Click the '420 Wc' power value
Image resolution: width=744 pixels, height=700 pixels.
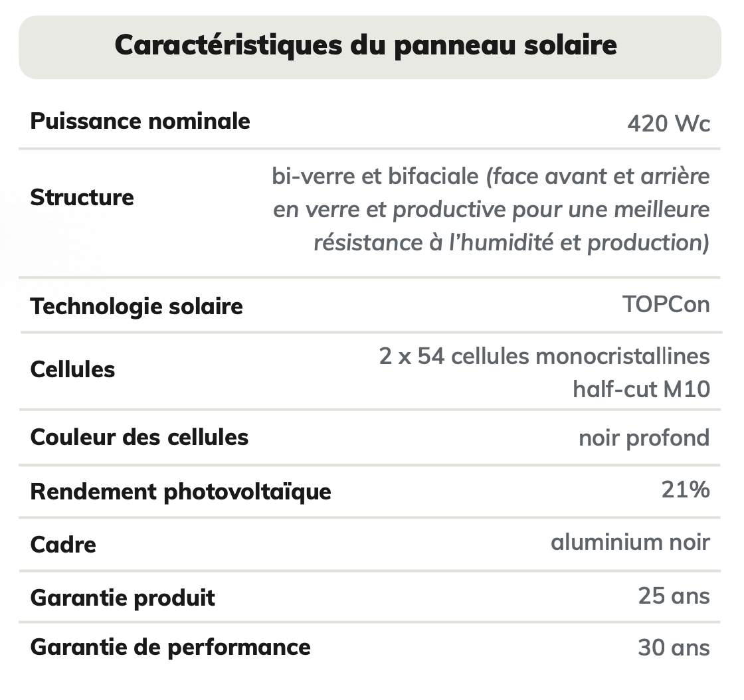click(x=668, y=124)
